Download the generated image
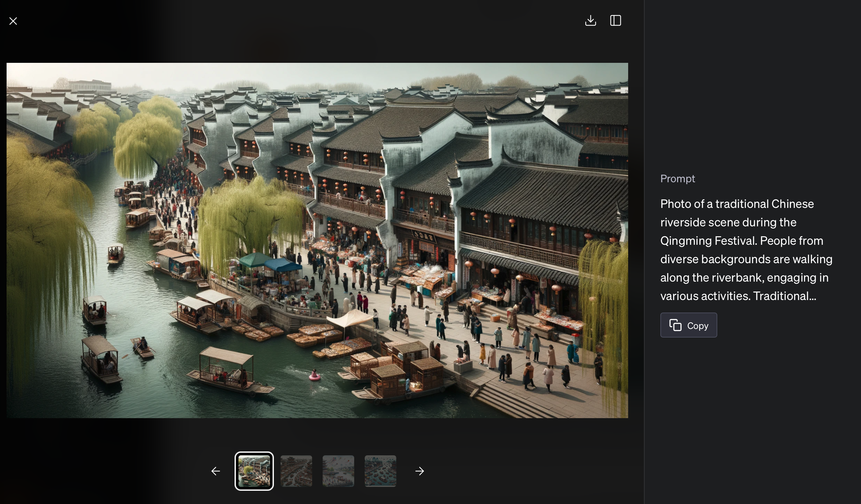 pos(590,20)
